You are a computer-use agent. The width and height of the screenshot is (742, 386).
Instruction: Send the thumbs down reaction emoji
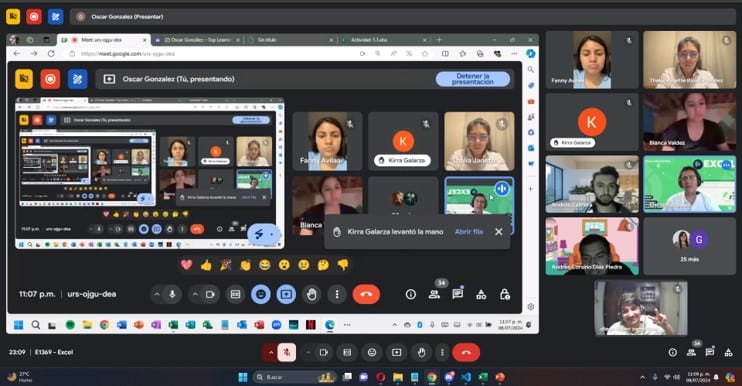[x=343, y=265]
